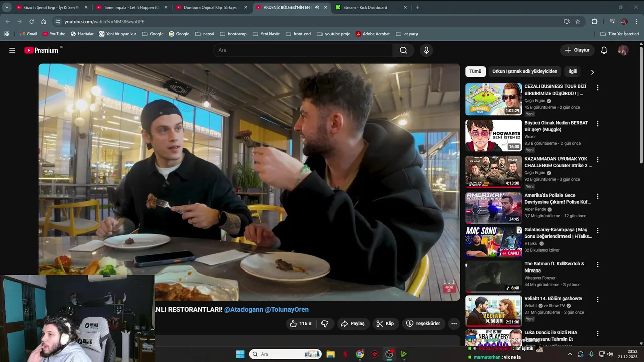
Task: Dislike the video with thumbs down
Action: pyautogui.click(x=325, y=324)
